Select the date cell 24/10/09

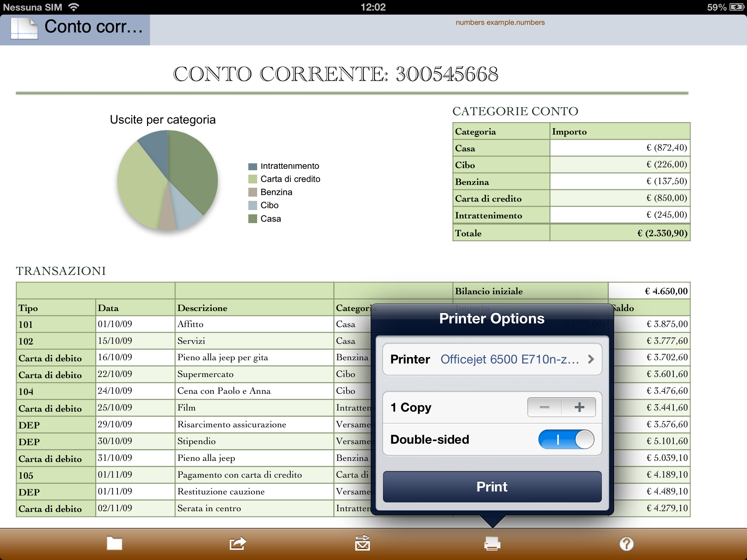135,391
